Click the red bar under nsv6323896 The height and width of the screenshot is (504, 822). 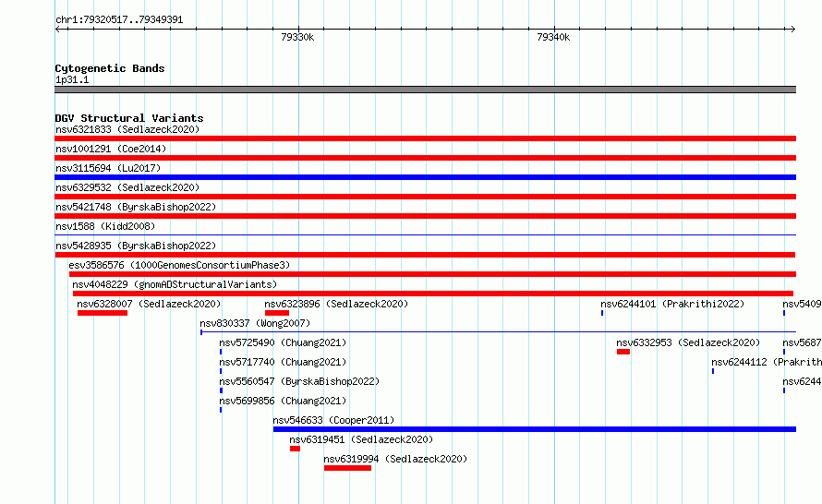point(277,313)
